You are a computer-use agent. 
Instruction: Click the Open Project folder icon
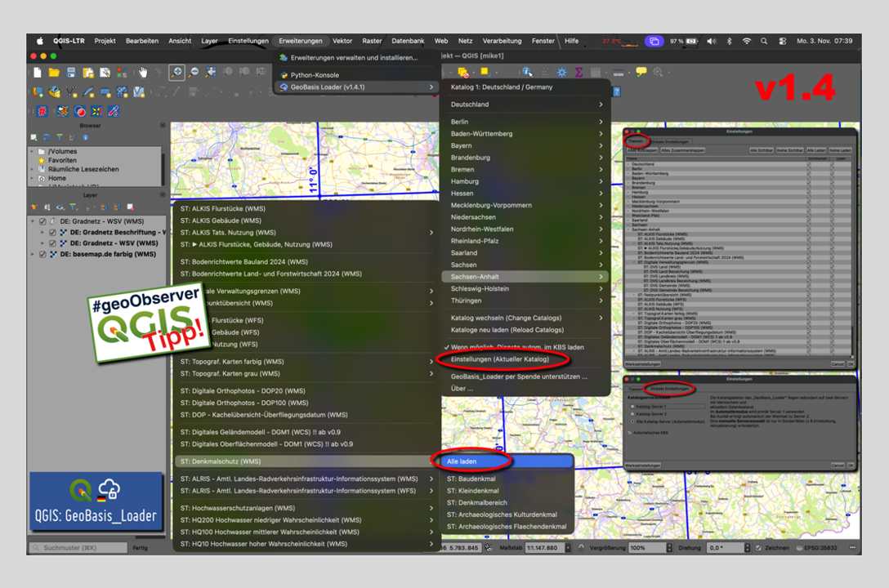(54, 73)
